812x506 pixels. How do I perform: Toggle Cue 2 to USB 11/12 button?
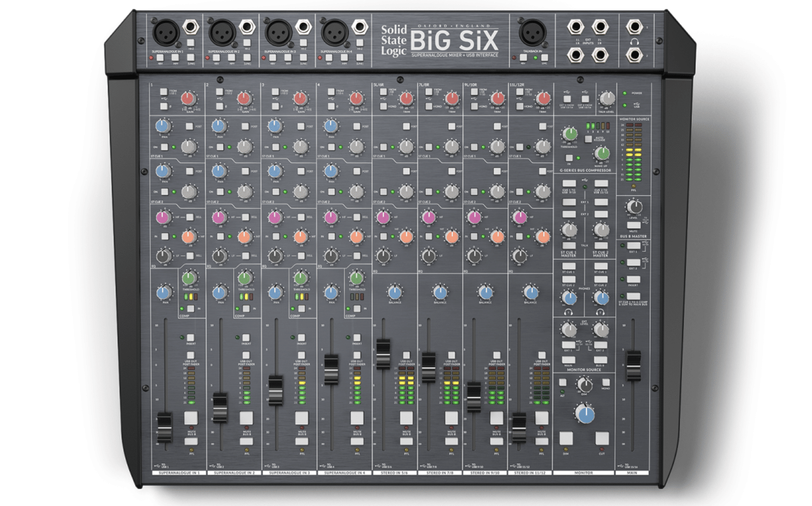point(601,183)
